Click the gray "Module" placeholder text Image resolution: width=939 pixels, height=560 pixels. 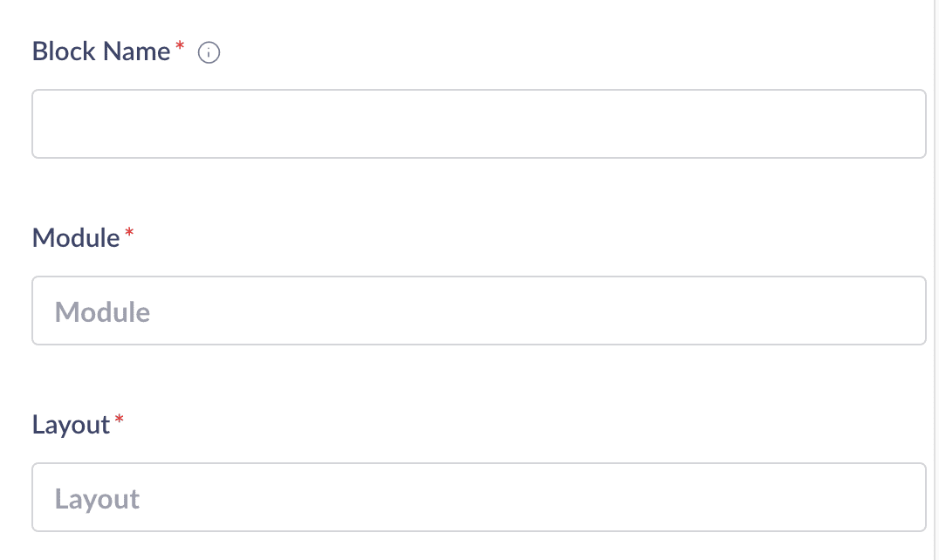click(102, 312)
